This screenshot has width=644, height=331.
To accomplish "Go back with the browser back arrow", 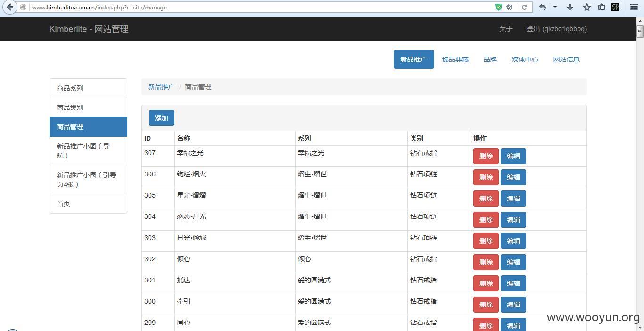I will pyautogui.click(x=10, y=7).
